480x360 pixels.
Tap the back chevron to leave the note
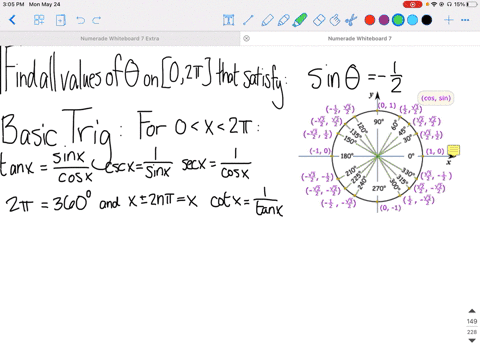pyautogui.click(x=12, y=20)
